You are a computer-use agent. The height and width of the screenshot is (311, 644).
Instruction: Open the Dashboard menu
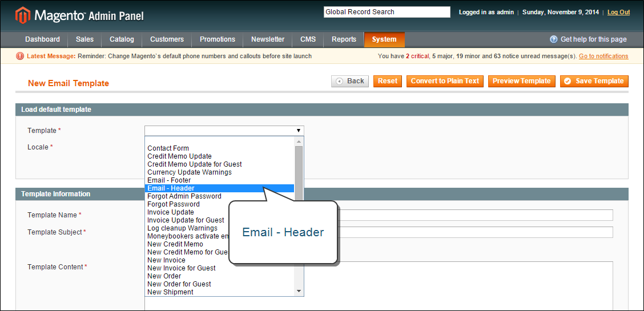click(x=43, y=39)
